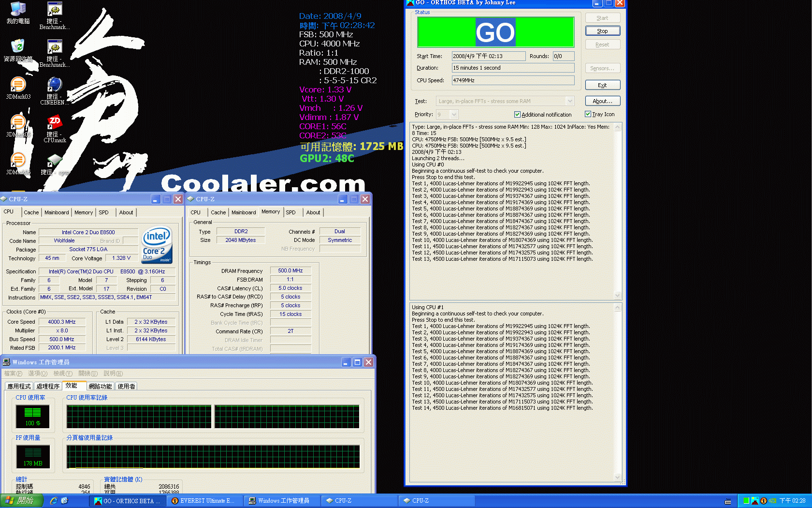The width and height of the screenshot is (812, 508).
Task: Open the 資源回收筒 recycle bin icon
Action: (x=18, y=50)
